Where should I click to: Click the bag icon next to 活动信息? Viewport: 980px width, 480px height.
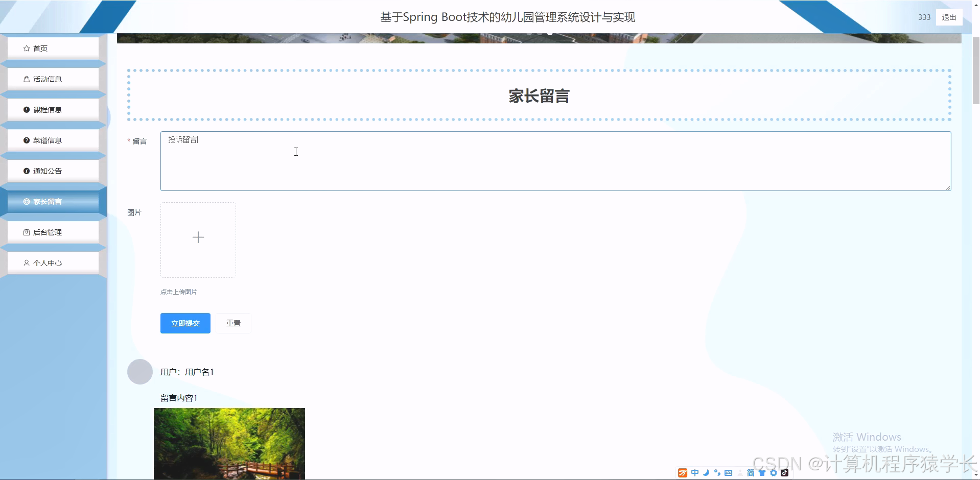[x=27, y=79]
